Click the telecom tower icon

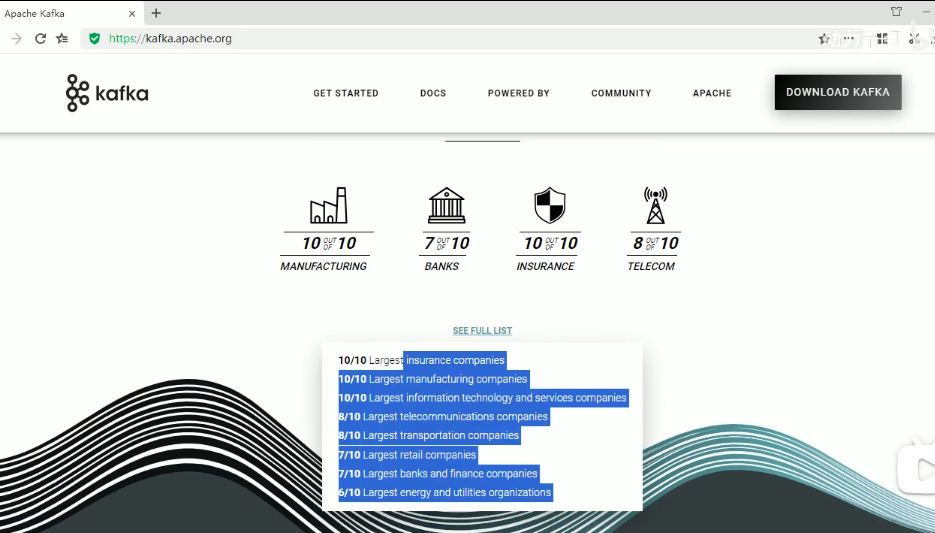pos(655,206)
